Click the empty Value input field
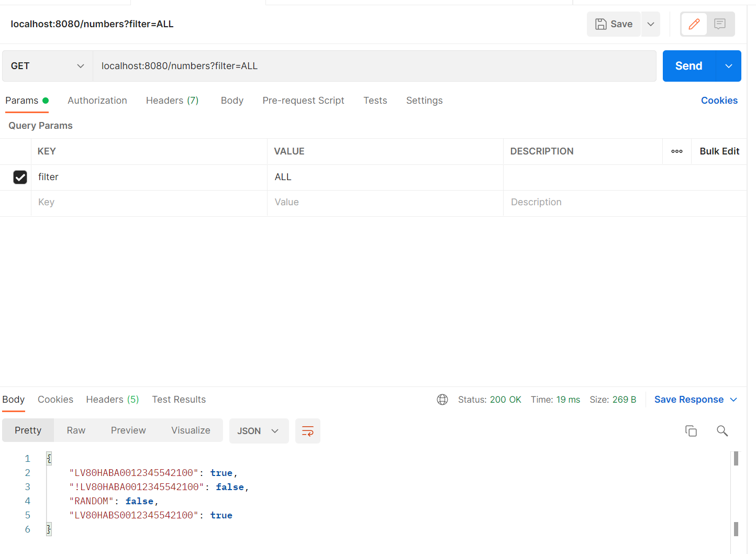This screenshot has width=756, height=554. (x=385, y=203)
